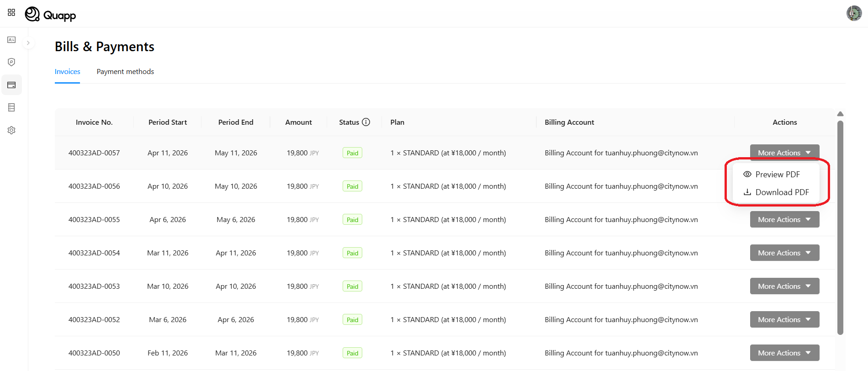Click the Status info icon
The width and height of the screenshot is (868, 371).
[366, 122]
